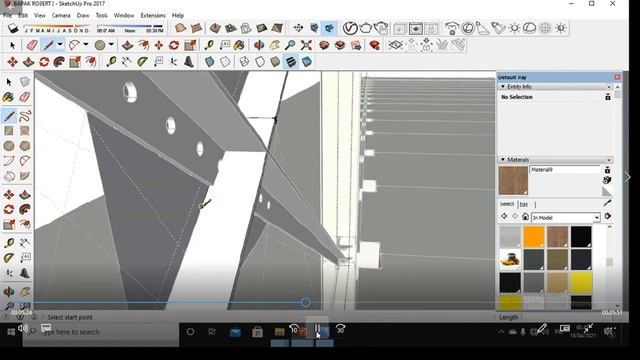Click the Zoom Extents icon
This screenshot has width=640, height=360.
(306, 45)
